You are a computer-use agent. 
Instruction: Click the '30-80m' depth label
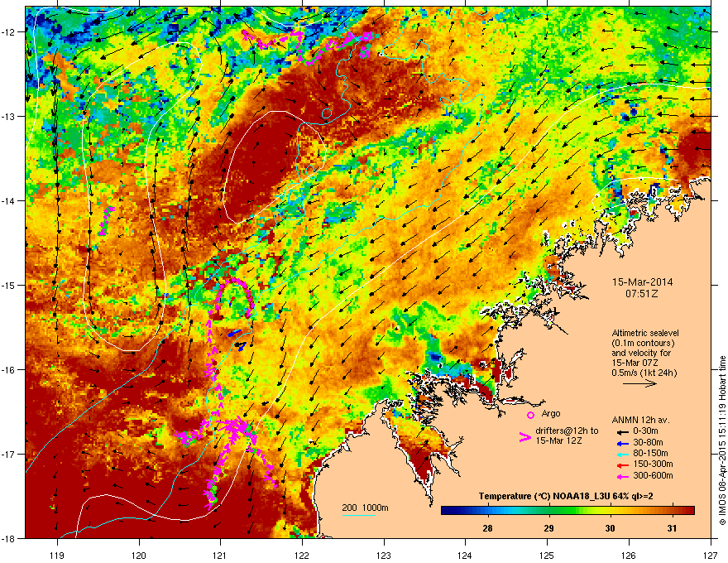click(x=648, y=443)
